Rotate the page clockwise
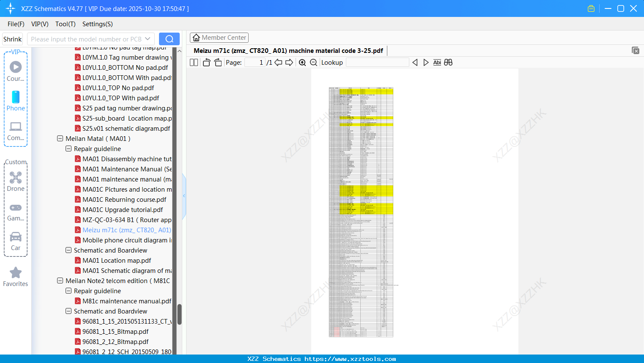644x363 pixels. tap(218, 63)
